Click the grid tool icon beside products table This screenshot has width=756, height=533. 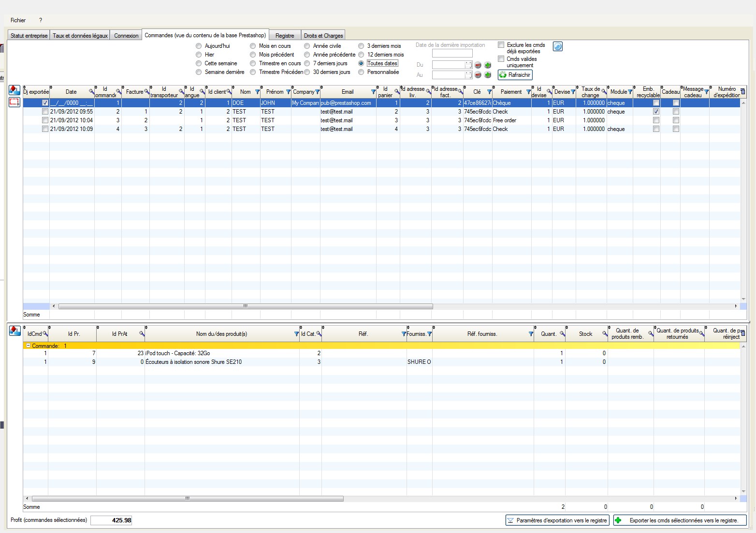point(15,331)
